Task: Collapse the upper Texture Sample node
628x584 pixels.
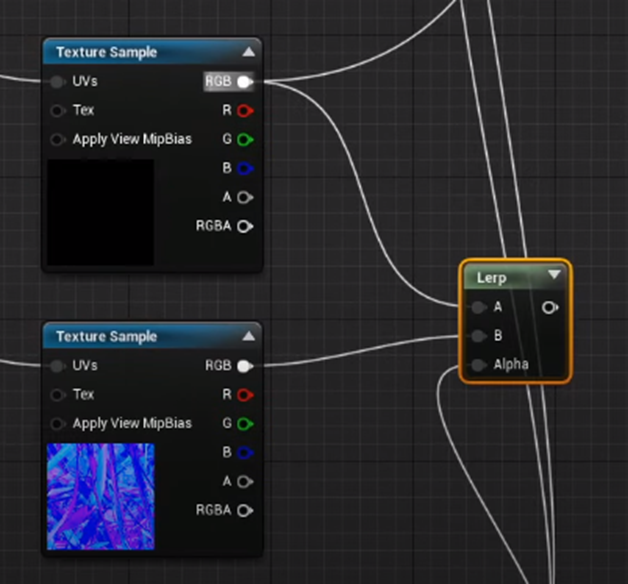Action: click(x=248, y=52)
